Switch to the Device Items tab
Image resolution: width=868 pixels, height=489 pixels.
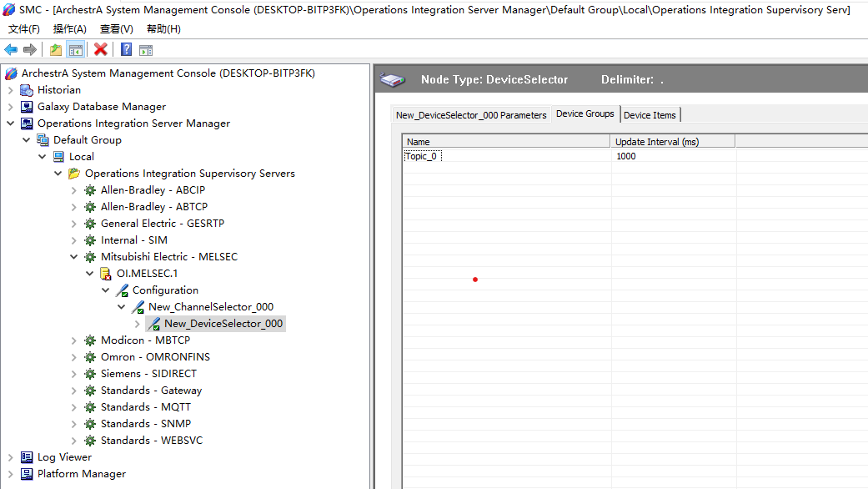(x=650, y=115)
